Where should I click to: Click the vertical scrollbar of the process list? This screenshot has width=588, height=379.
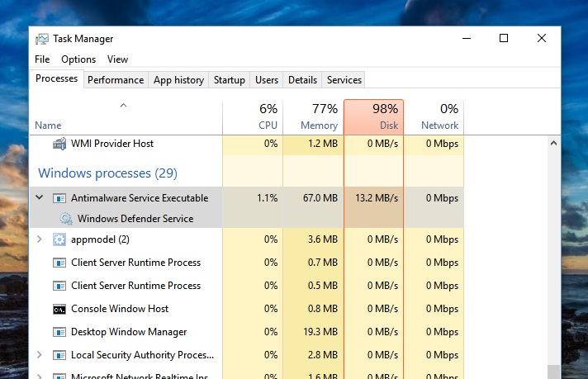[x=553, y=248]
